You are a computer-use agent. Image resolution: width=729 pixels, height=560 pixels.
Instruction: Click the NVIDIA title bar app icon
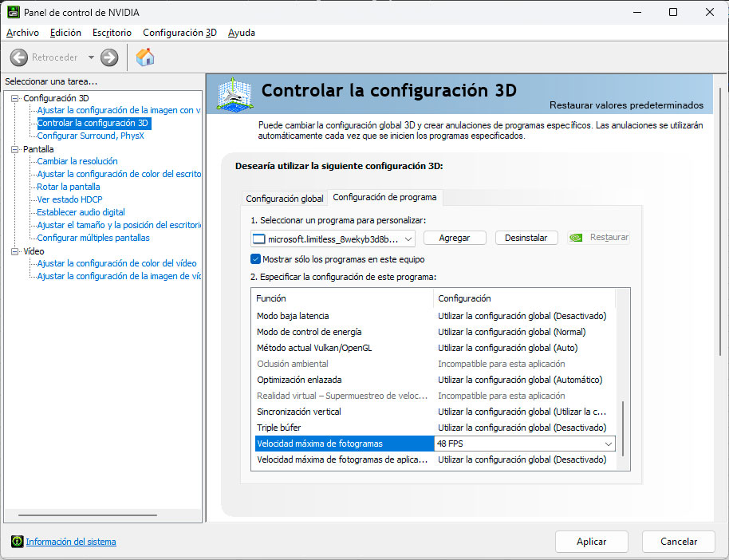click(13, 12)
